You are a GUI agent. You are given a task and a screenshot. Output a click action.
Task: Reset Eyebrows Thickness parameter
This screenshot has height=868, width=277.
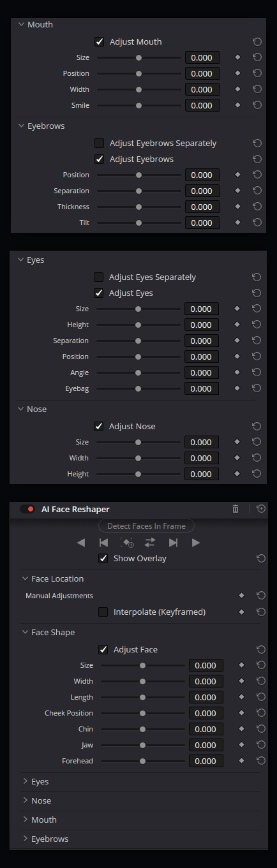[x=257, y=207]
